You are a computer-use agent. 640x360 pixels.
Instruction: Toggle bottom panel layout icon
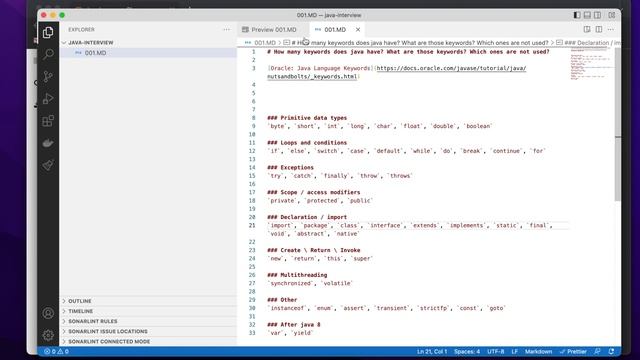coord(587,15)
